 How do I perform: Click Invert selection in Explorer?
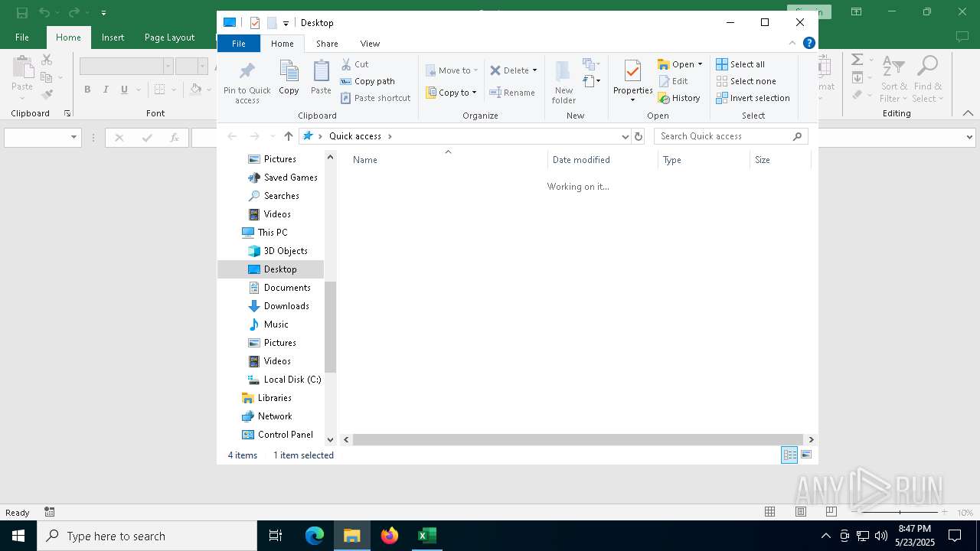753,98
